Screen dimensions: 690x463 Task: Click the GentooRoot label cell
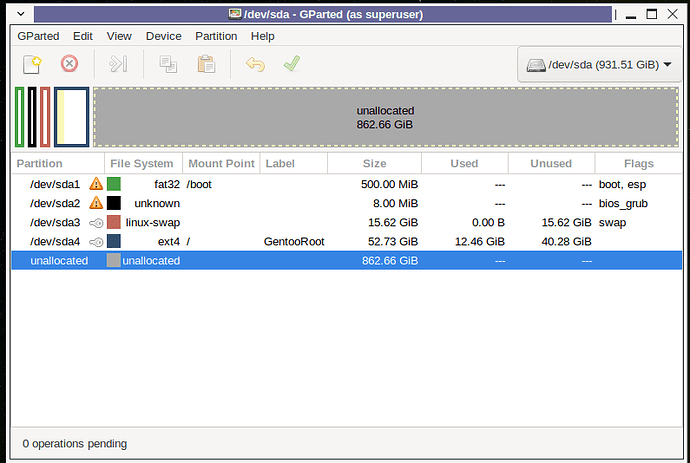point(294,241)
